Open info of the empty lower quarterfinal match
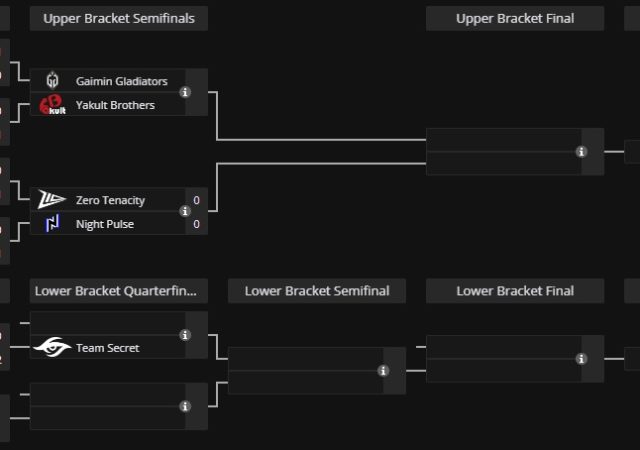Screen dimensions: 640x450 pyautogui.click(x=185, y=407)
